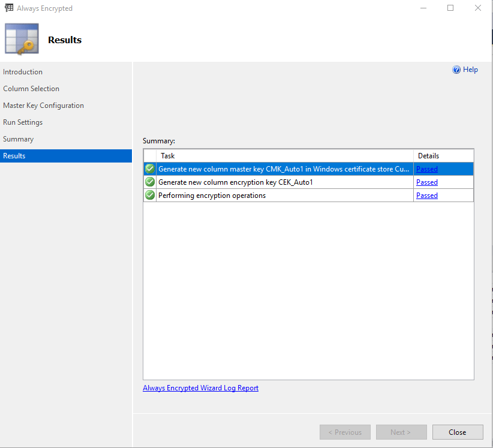Click the Details column header
Image resolution: width=493 pixels, height=448 pixels.
coord(428,156)
